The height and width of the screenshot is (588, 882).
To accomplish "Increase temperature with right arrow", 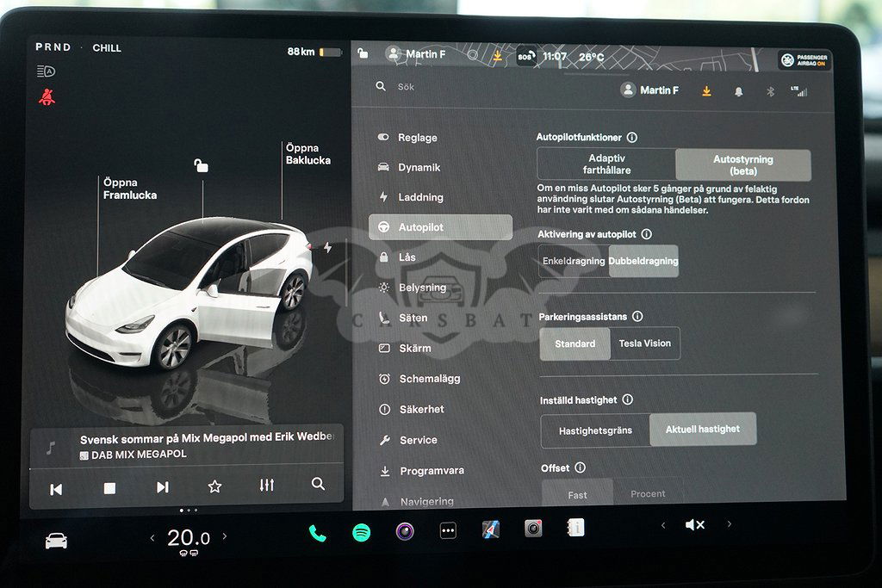I will coord(226,537).
